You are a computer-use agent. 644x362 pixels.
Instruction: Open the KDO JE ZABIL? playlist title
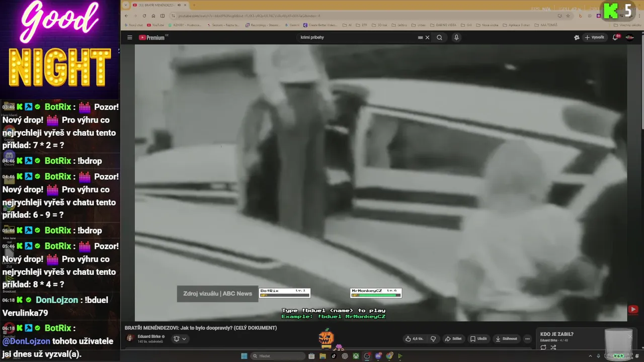coord(556,334)
